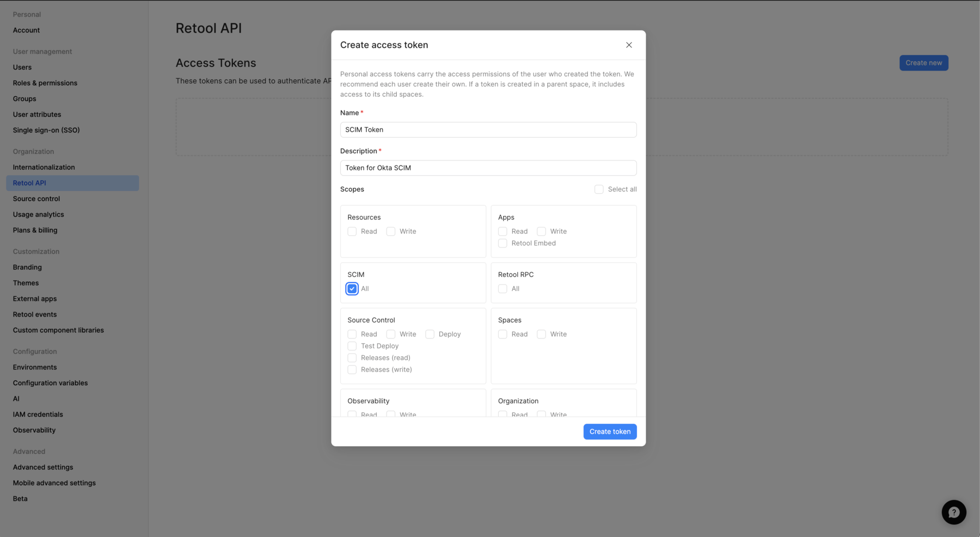This screenshot has width=980, height=537.
Task: Enable the Source Control Deploy scope
Action: click(x=430, y=334)
